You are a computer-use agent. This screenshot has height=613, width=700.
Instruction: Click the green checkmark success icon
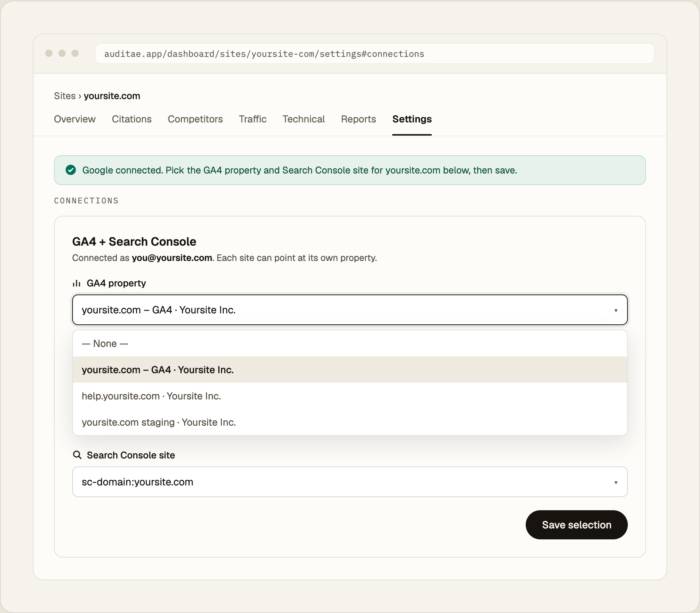pos(71,170)
